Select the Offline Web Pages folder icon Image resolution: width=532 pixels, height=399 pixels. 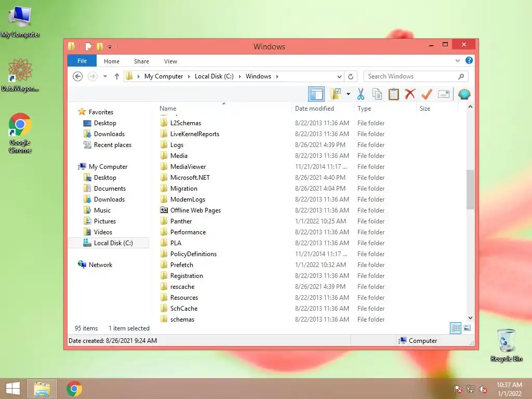(164, 210)
